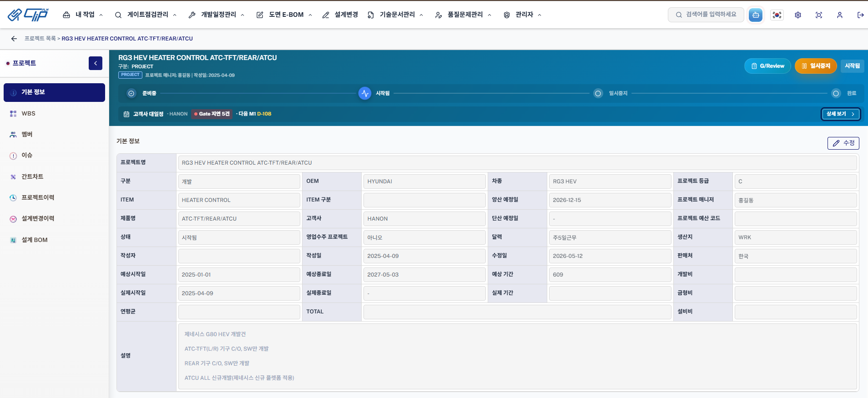
Task: Click the G/Review button
Action: 767,66
